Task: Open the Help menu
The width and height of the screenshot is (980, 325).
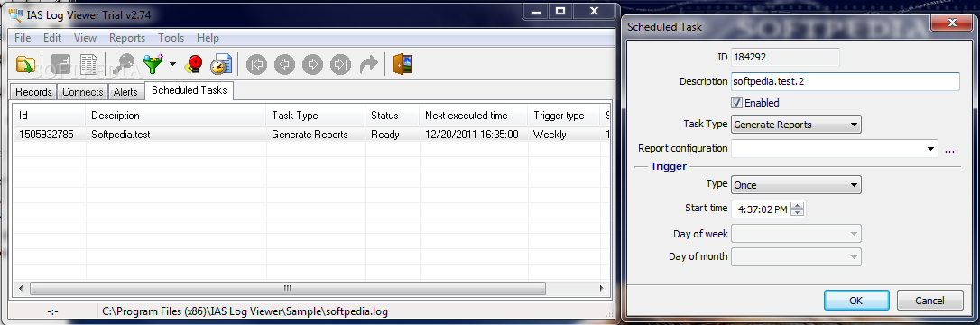Action: (208, 38)
